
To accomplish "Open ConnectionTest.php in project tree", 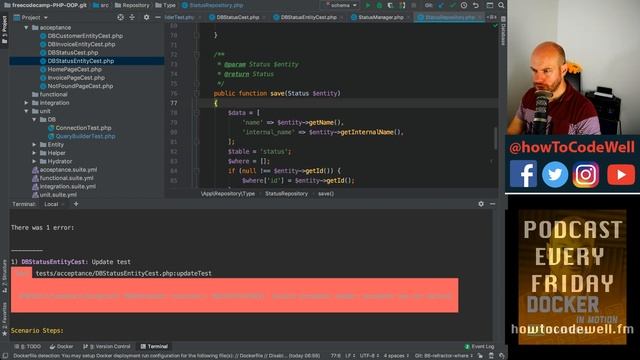I will click(83, 128).
